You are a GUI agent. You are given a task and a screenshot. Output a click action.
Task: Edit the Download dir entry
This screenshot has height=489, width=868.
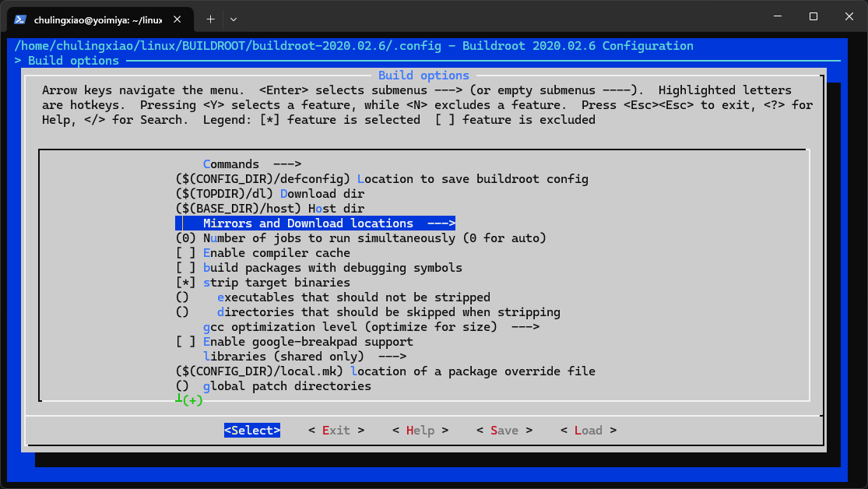click(x=270, y=194)
